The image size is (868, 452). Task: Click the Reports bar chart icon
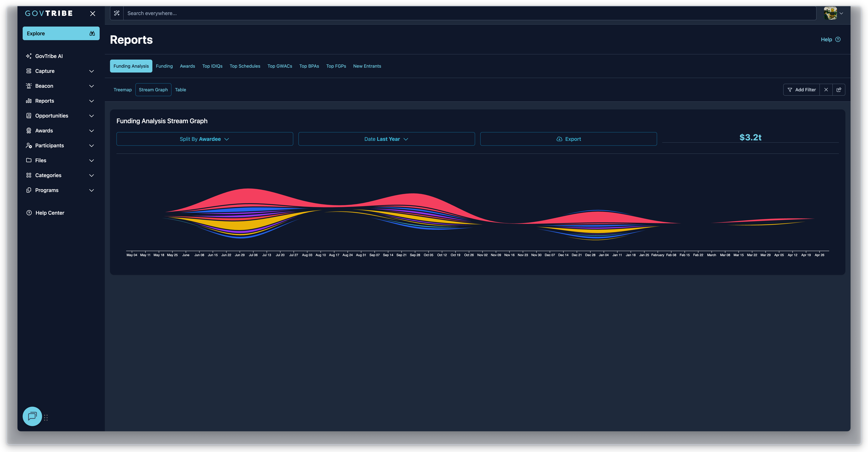29,101
